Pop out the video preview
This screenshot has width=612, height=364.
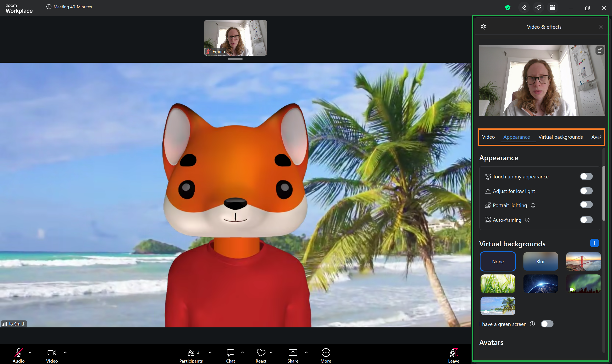pos(600,50)
